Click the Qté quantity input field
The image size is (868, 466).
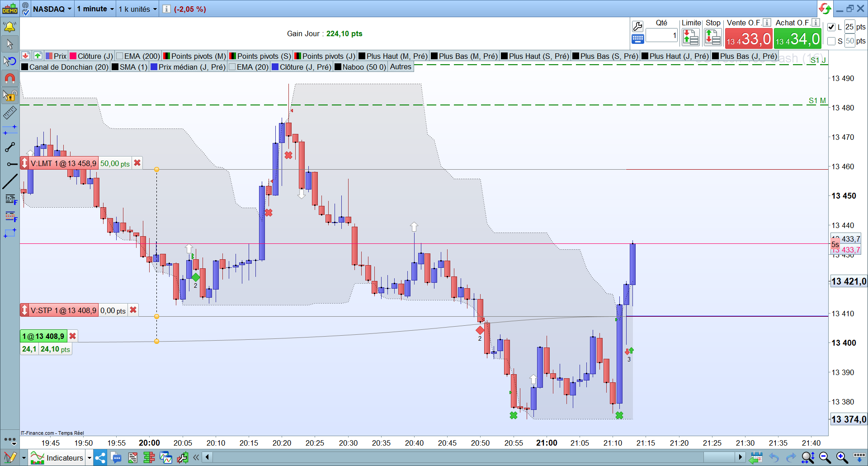click(661, 35)
